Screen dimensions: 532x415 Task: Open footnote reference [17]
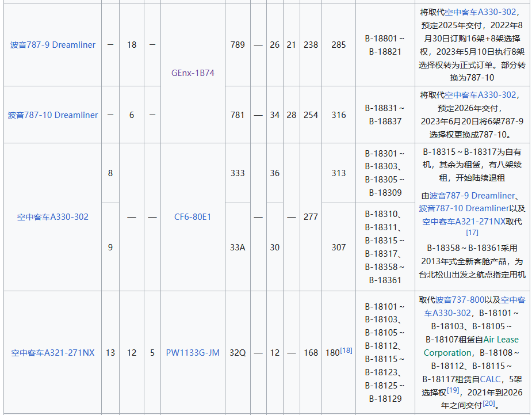472,233
